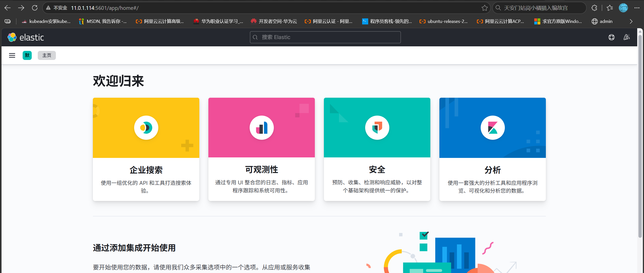
Task: Click the vertical page scrollbar
Action: [640, 136]
